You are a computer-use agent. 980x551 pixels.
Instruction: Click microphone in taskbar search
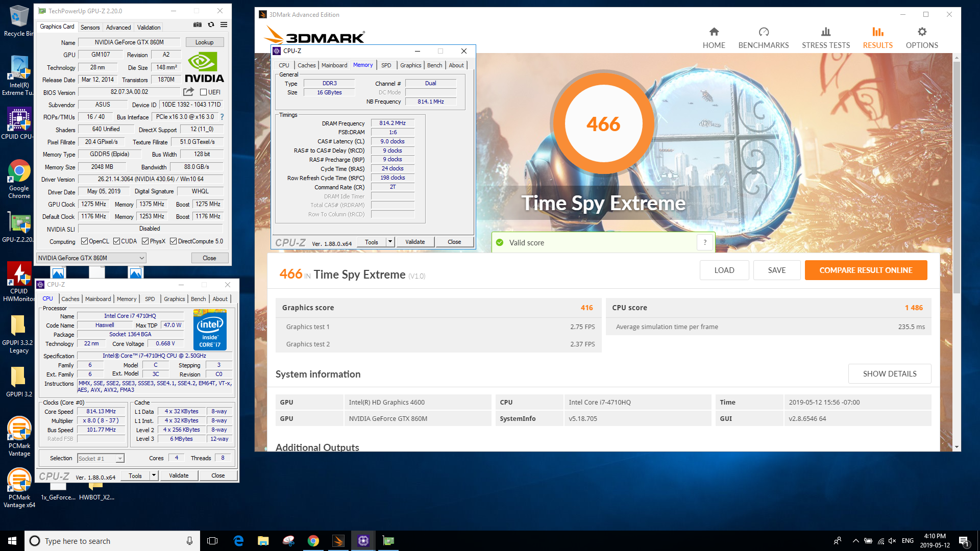[x=189, y=541]
